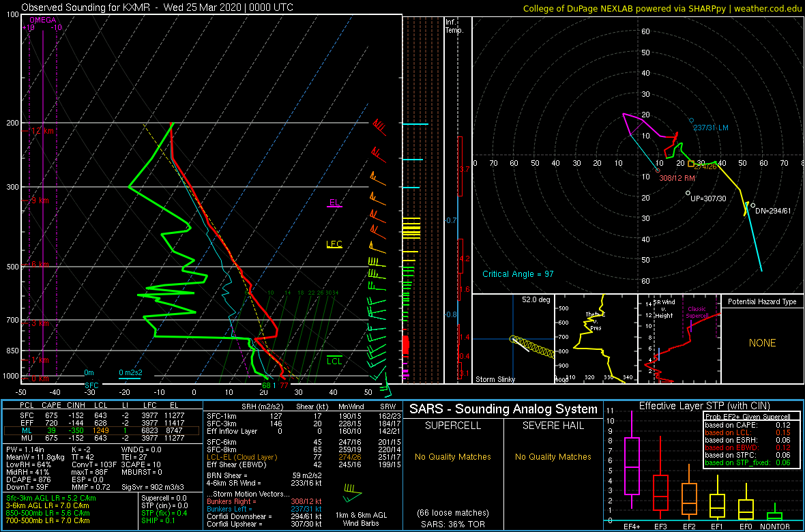Click the DCAPE = 876 value
805x532 pixels.
pos(28,479)
